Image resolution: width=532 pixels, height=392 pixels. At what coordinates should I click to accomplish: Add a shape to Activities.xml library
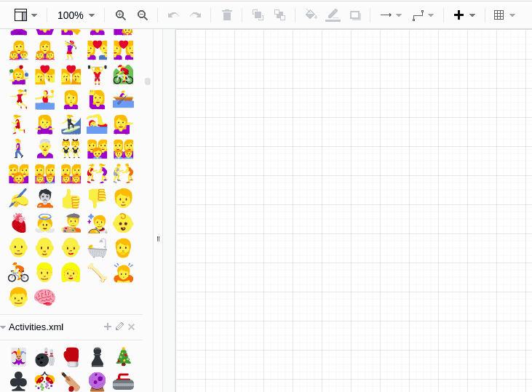point(108,327)
